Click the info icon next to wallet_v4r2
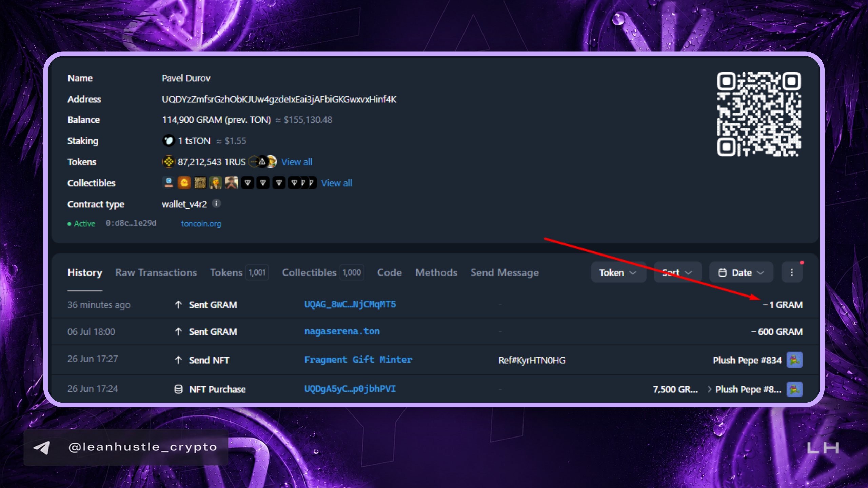The width and height of the screenshot is (868, 488). click(x=216, y=203)
